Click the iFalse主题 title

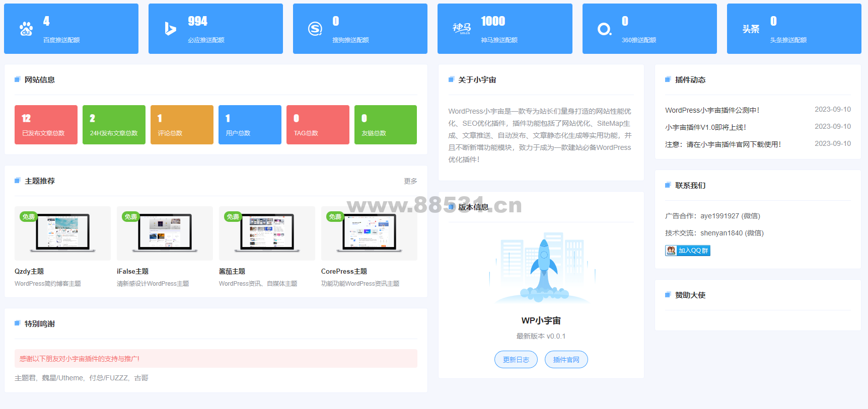(132, 271)
